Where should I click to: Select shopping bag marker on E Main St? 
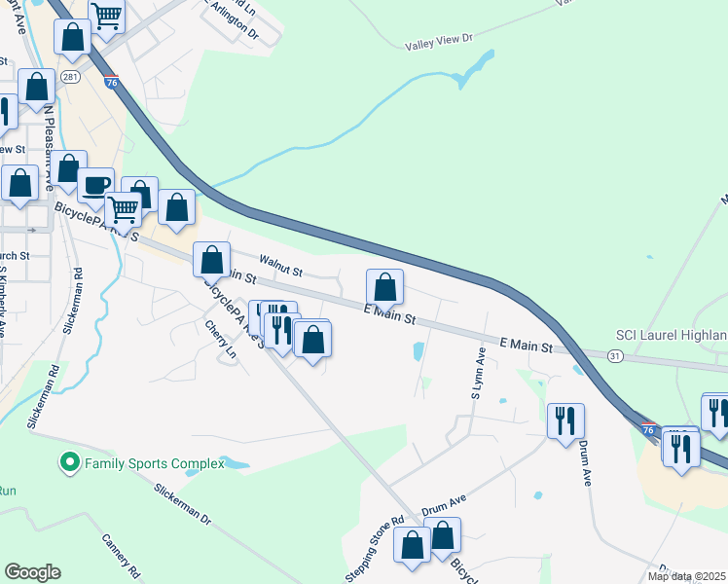(384, 288)
